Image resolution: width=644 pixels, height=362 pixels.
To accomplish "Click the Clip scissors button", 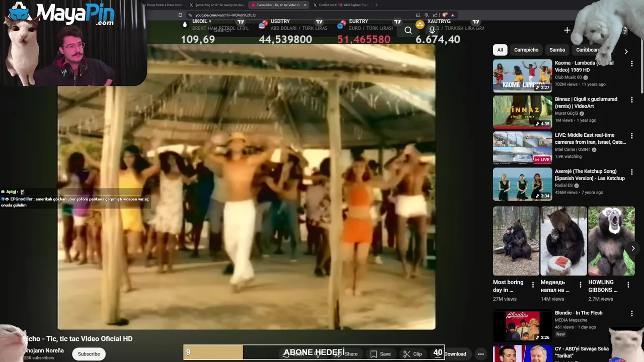I will tap(413, 354).
